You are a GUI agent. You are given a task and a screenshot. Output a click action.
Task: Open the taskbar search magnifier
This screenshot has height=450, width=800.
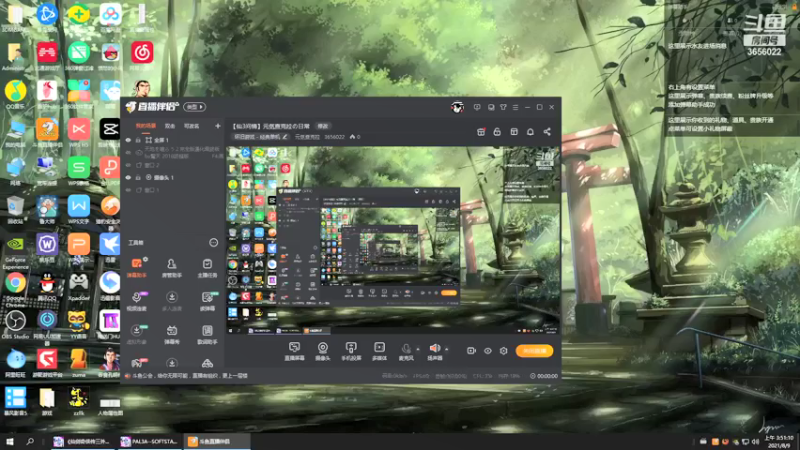(x=30, y=441)
